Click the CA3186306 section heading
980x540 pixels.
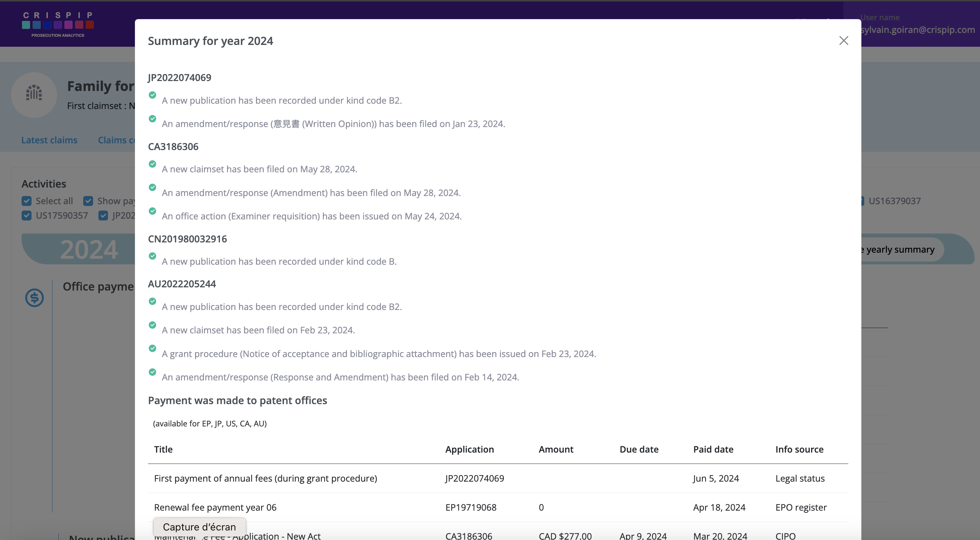click(173, 147)
